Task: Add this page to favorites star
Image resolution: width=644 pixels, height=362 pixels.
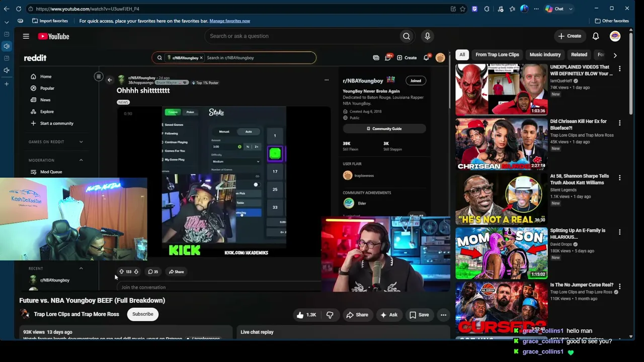Action: (462, 9)
